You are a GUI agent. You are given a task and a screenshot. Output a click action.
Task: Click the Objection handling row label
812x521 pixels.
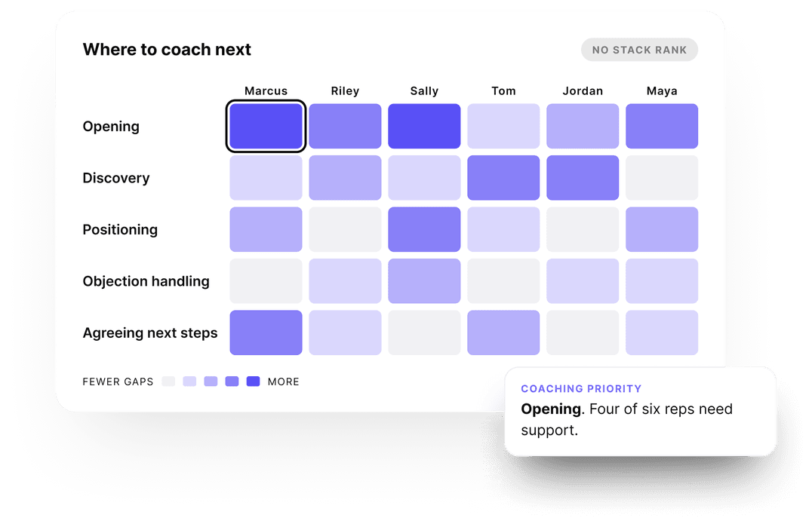pos(146,281)
